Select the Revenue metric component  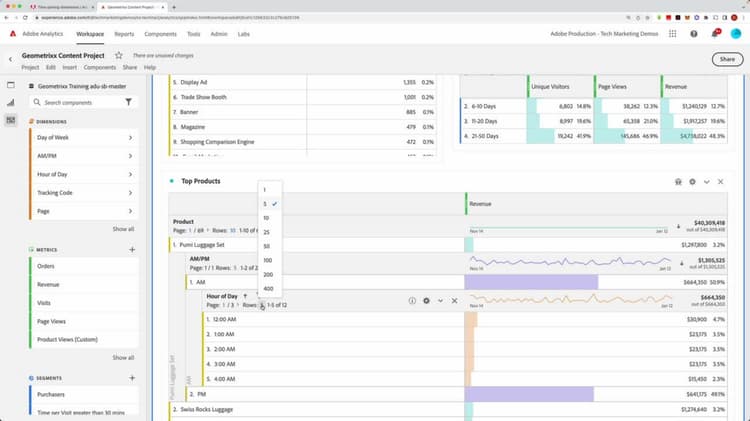[84, 284]
